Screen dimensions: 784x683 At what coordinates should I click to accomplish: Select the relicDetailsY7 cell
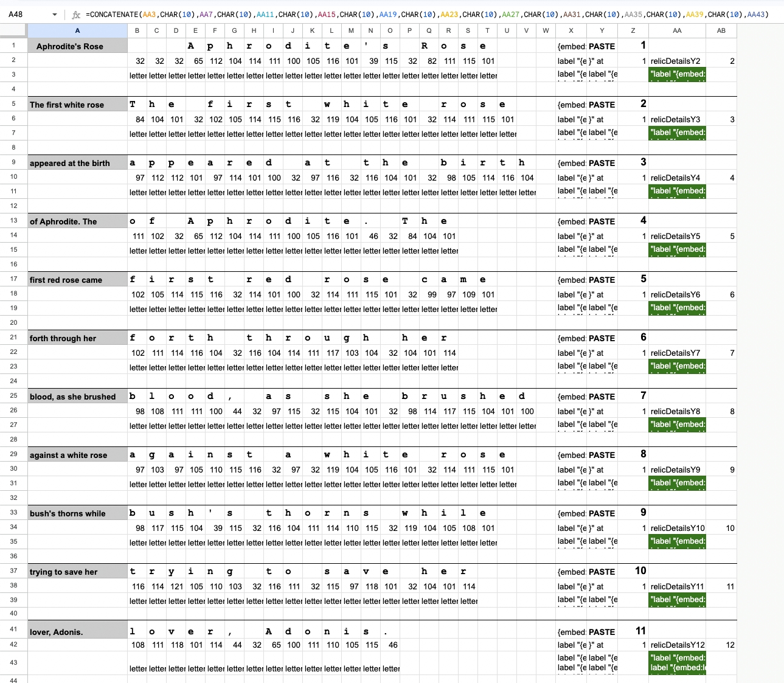(676, 353)
